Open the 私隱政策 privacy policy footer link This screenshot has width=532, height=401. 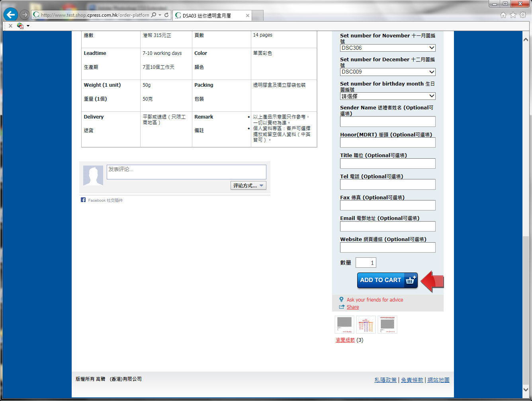(385, 380)
